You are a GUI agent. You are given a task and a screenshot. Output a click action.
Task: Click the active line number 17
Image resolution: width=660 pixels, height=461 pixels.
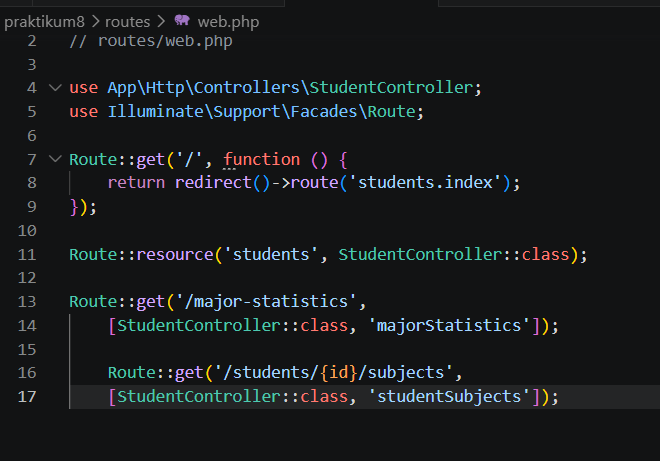27,397
